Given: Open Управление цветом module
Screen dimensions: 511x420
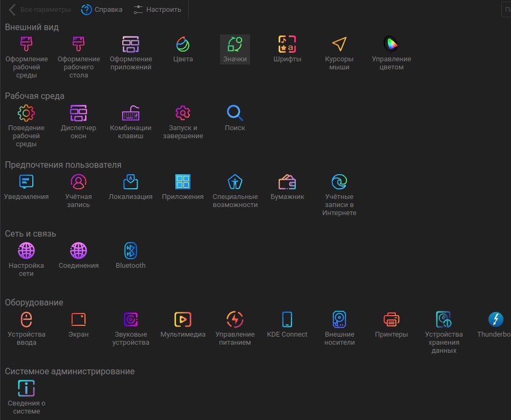Looking at the screenshot, I should pyautogui.click(x=392, y=53).
